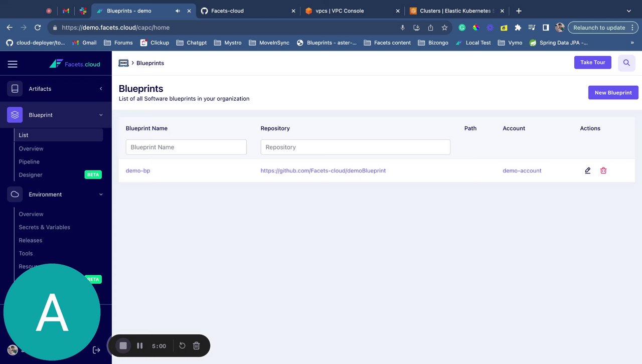642x364 pixels.
Task: Switch to the Facets-cloud GitHub tab
Action: pos(248,11)
